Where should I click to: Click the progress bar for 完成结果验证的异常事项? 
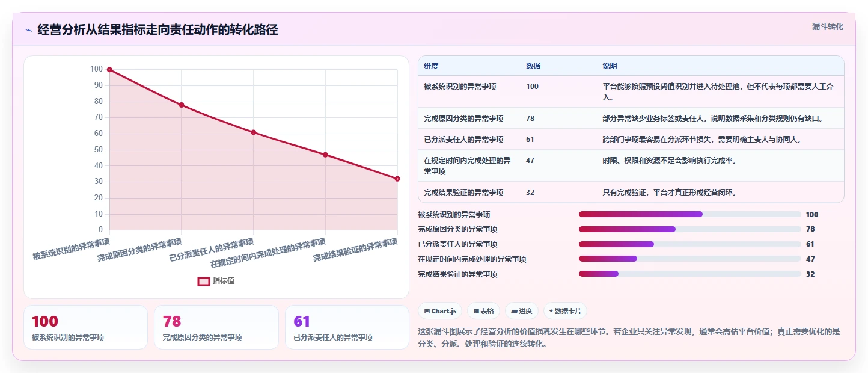point(689,274)
